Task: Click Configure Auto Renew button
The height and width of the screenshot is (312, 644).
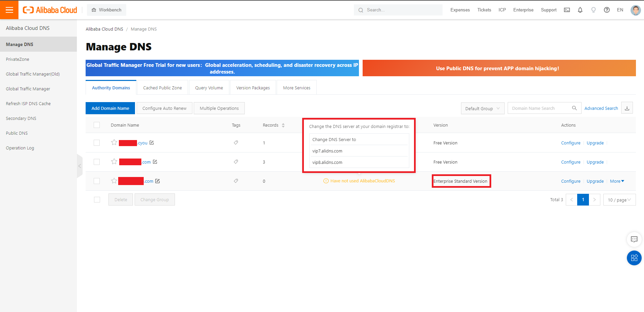Action: point(164,108)
